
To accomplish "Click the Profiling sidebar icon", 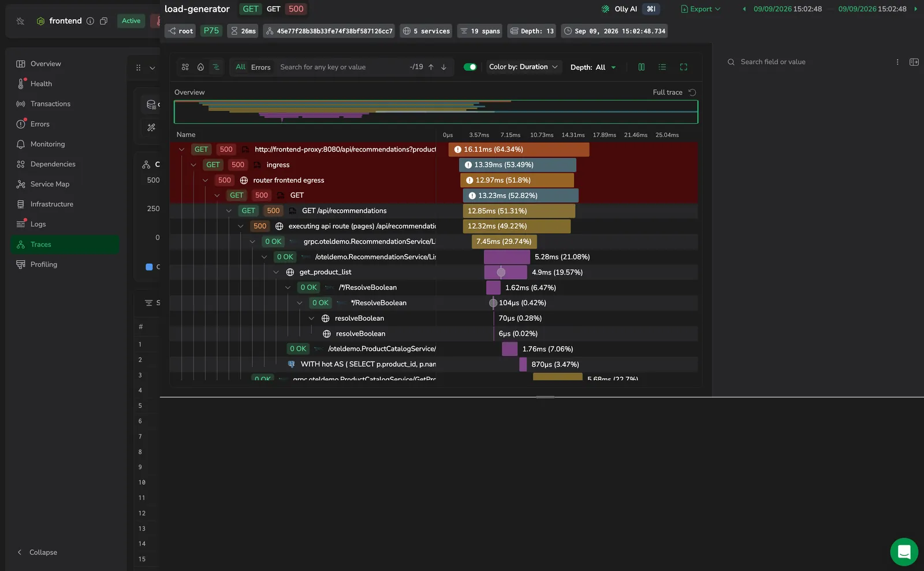I will coord(21,264).
